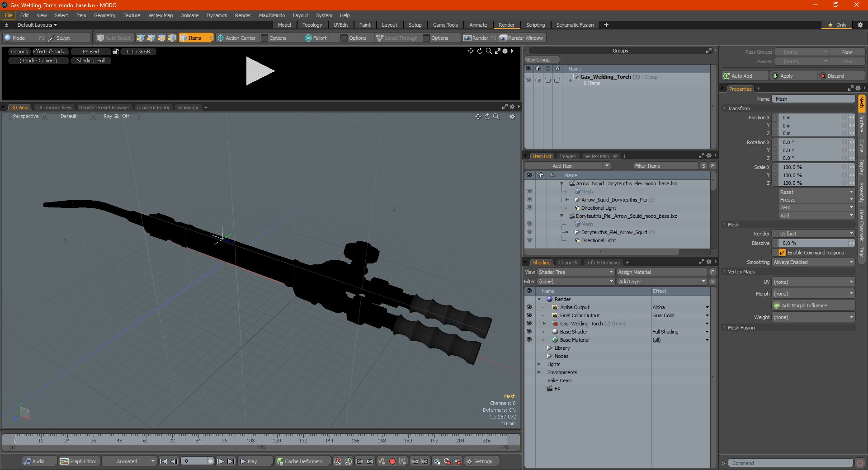
Task: Open Shader Tree view dropdown
Action: (576, 272)
